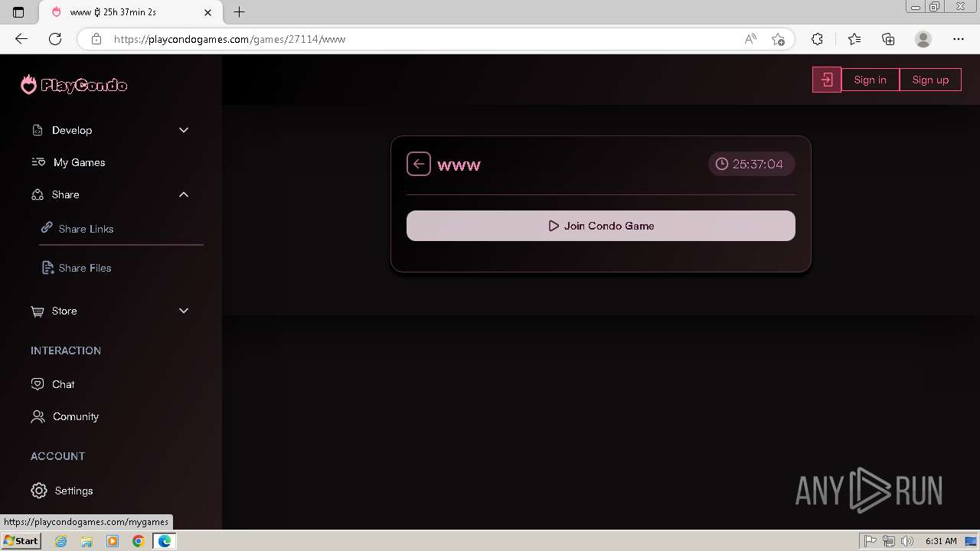The image size is (980, 551).
Task: Click the Share Files document icon
Action: [47, 268]
